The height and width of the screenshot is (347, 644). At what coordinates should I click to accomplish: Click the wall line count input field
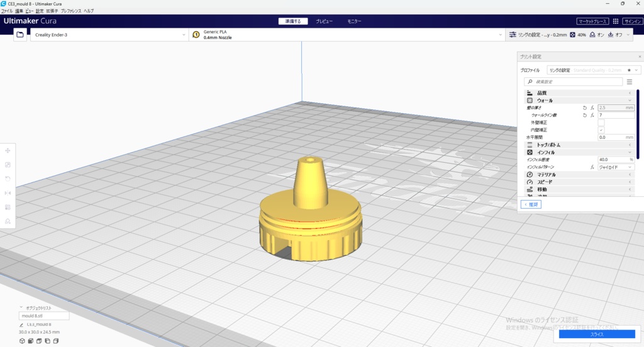(616, 116)
